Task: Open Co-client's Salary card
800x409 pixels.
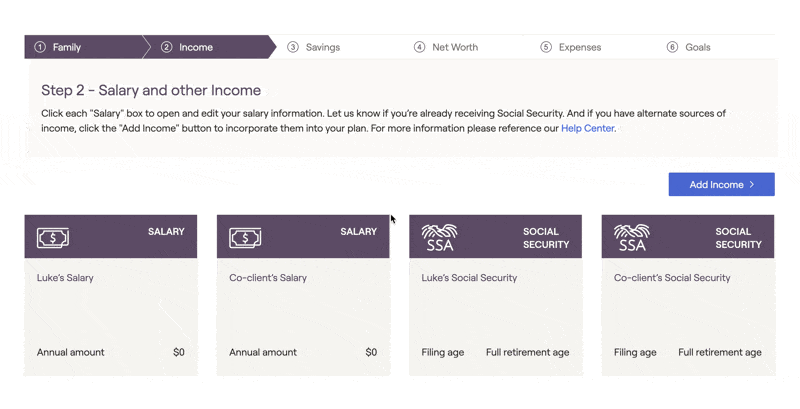Action: [303, 295]
